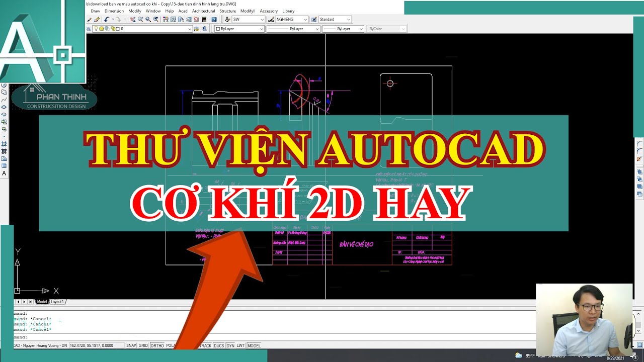Image resolution: width=644 pixels, height=362 pixels.
Task: Switch to the Model tab
Action: pos(42,302)
